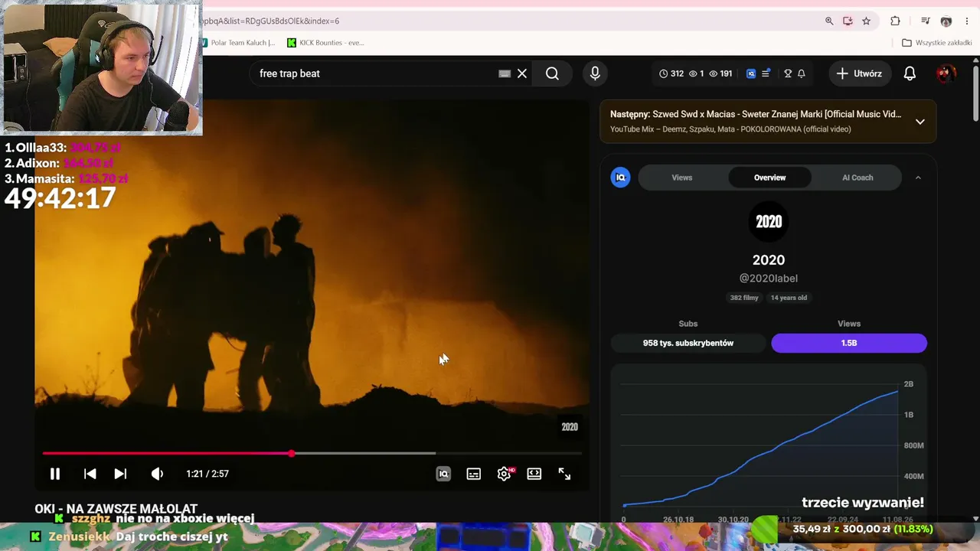
Task: Switch to the Views tab
Action: (682, 178)
